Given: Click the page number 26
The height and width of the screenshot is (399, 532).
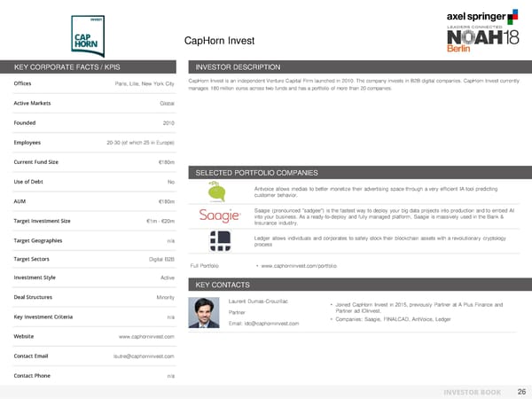Looking at the screenshot, I should point(521,391).
